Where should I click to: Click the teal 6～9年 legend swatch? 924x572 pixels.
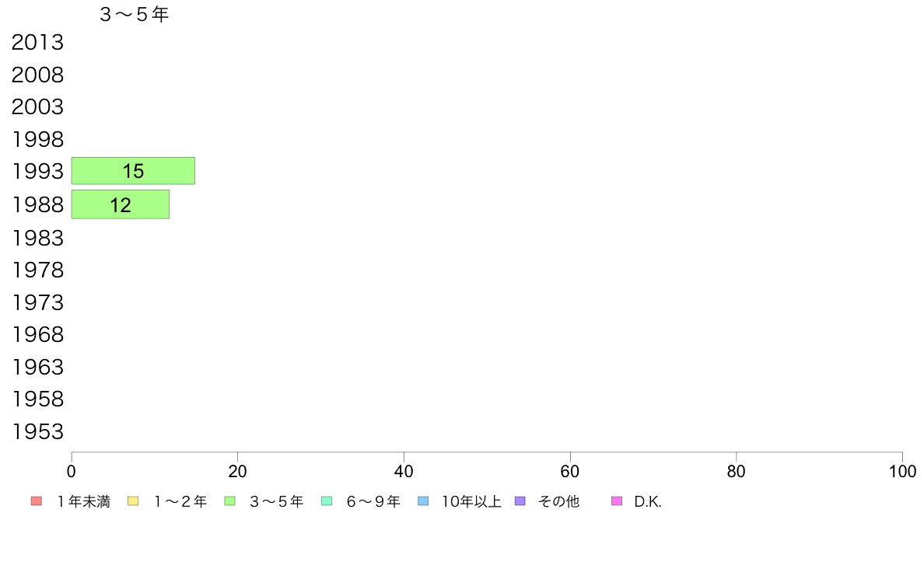click(327, 501)
